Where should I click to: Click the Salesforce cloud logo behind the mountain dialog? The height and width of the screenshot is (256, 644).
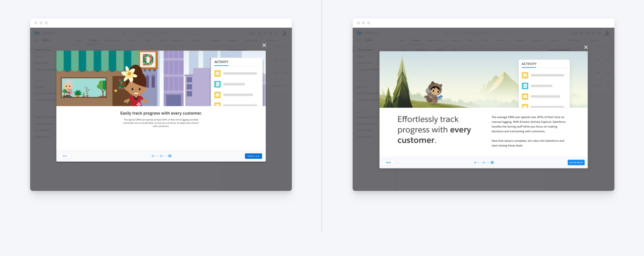pos(360,33)
